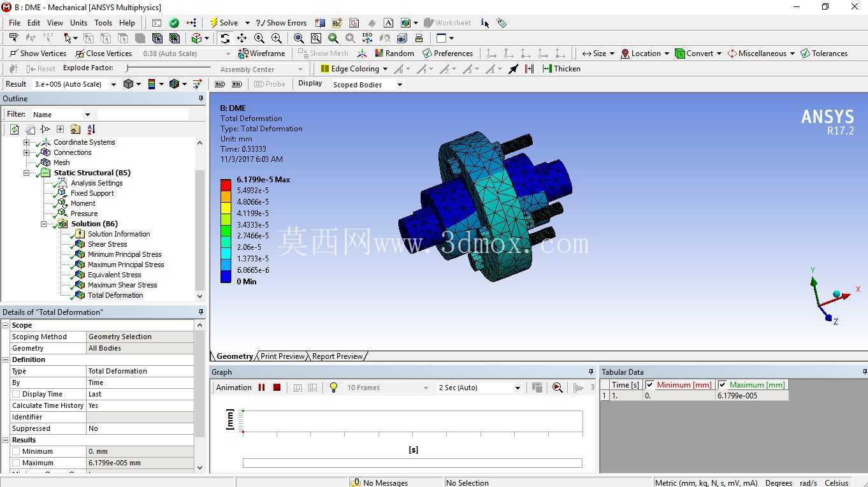Click the red maximum legend color band
This screenshot has width=868, height=487.
(226, 185)
